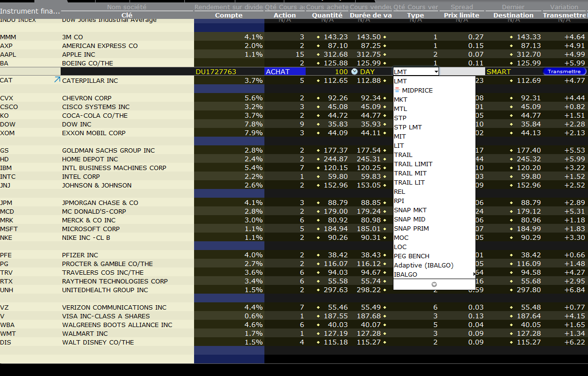This screenshot has height=376, width=588.
Task: Click Apple's bid price 312.68
Action: click(335, 54)
